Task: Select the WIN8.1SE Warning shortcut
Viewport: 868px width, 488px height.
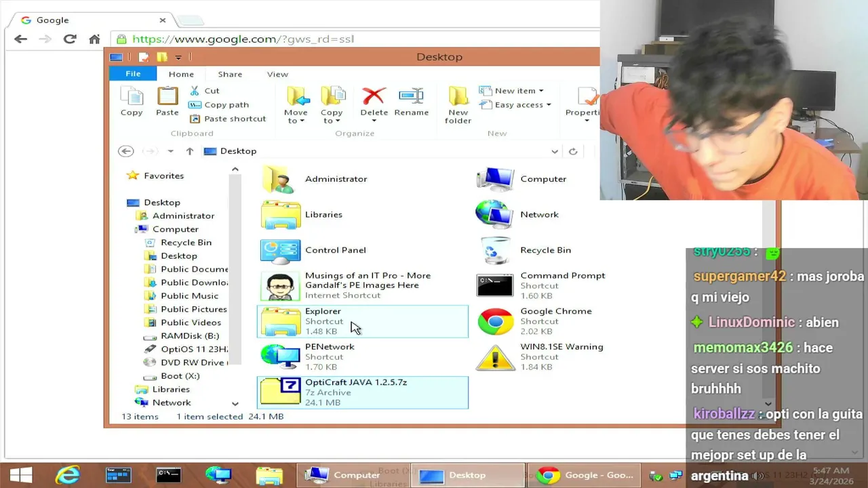Action: coord(541,357)
